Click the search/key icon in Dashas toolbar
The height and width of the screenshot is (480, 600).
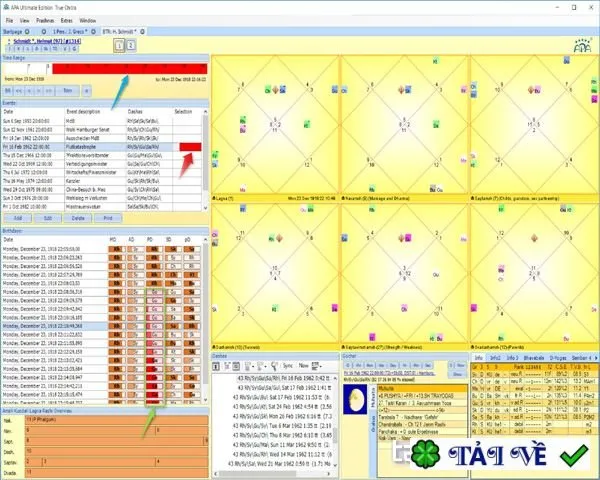(274, 366)
